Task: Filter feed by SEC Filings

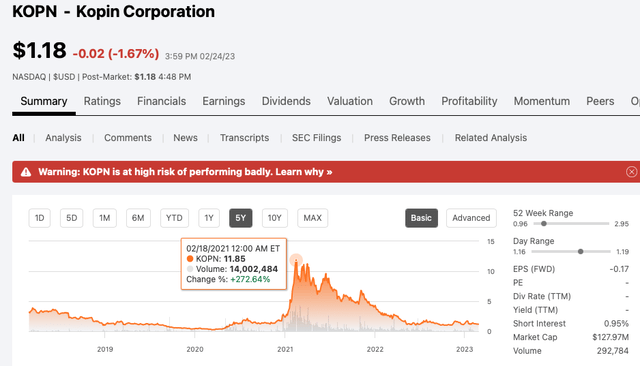Action: pos(316,138)
